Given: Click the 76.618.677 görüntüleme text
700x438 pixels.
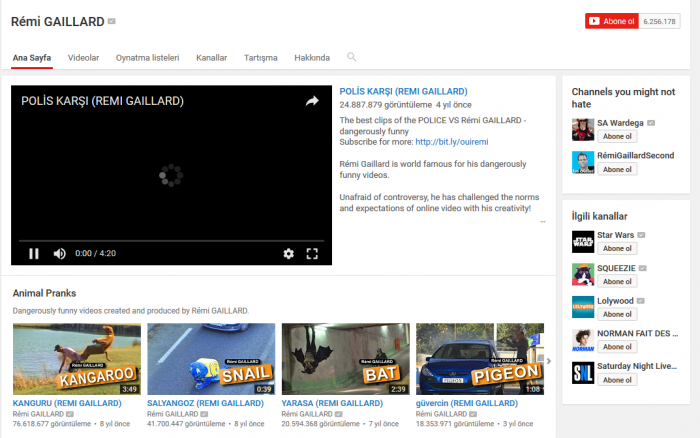Looking at the screenshot, I should (52, 424).
